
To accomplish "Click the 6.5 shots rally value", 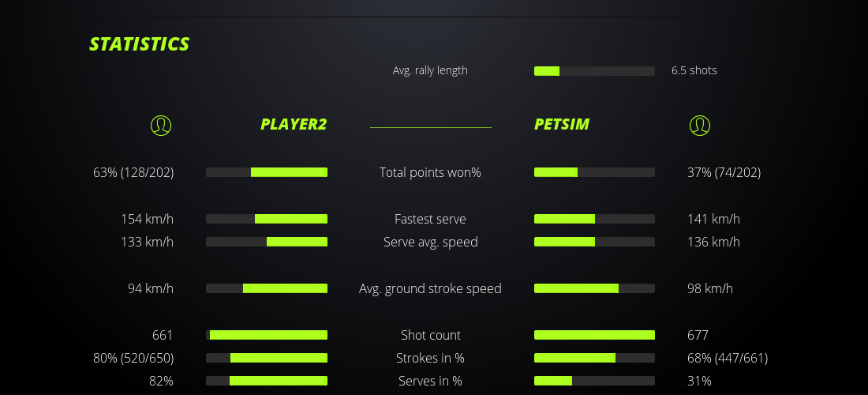I will (x=694, y=70).
